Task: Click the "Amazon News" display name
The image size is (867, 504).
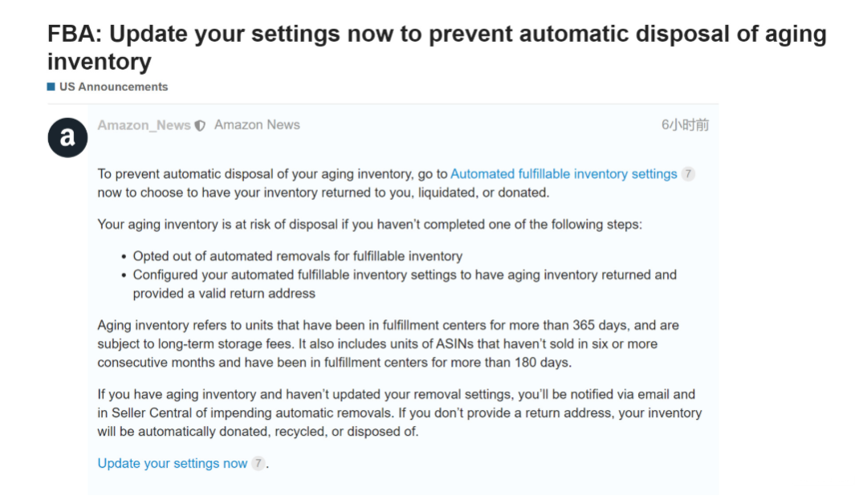Action: [x=257, y=125]
